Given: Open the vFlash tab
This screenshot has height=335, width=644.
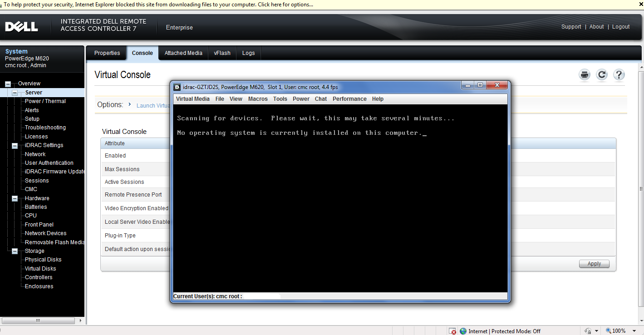Looking at the screenshot, I should (222, 53).
